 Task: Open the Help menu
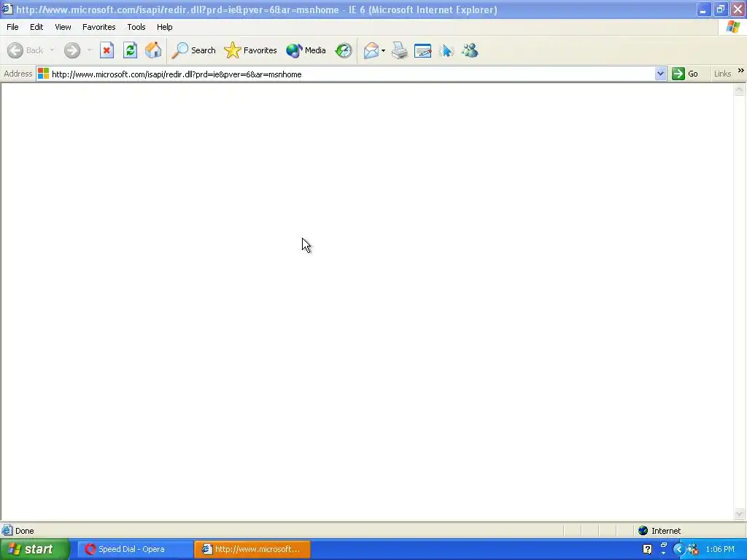(164, 27)
